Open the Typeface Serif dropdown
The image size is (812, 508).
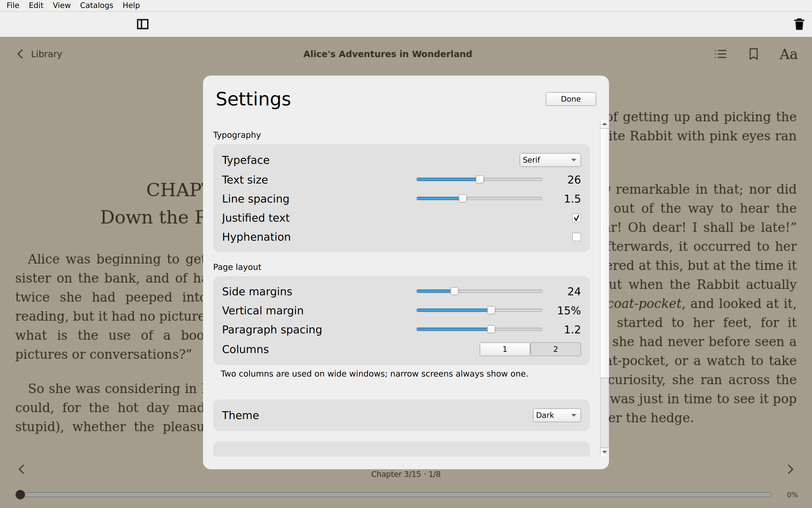click(550, 160)
